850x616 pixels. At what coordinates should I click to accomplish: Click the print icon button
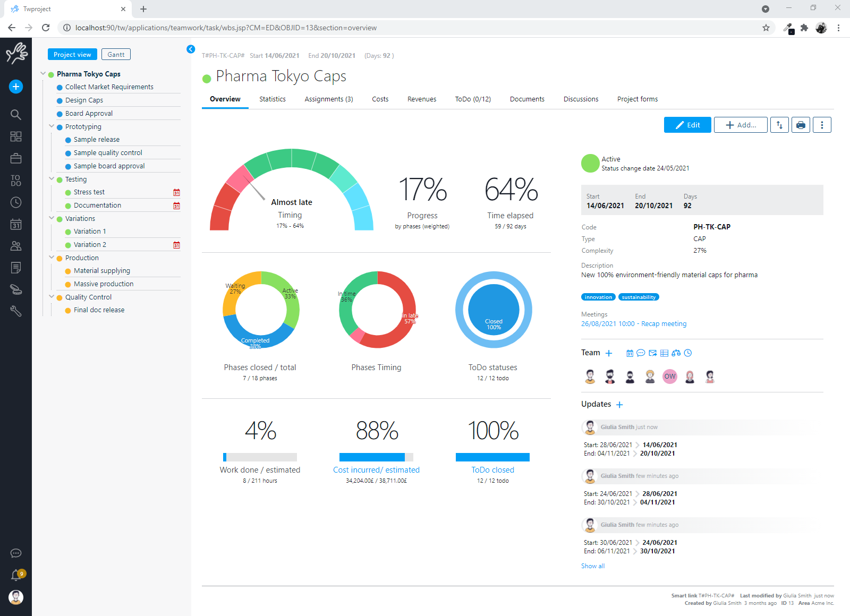(801, 125)
